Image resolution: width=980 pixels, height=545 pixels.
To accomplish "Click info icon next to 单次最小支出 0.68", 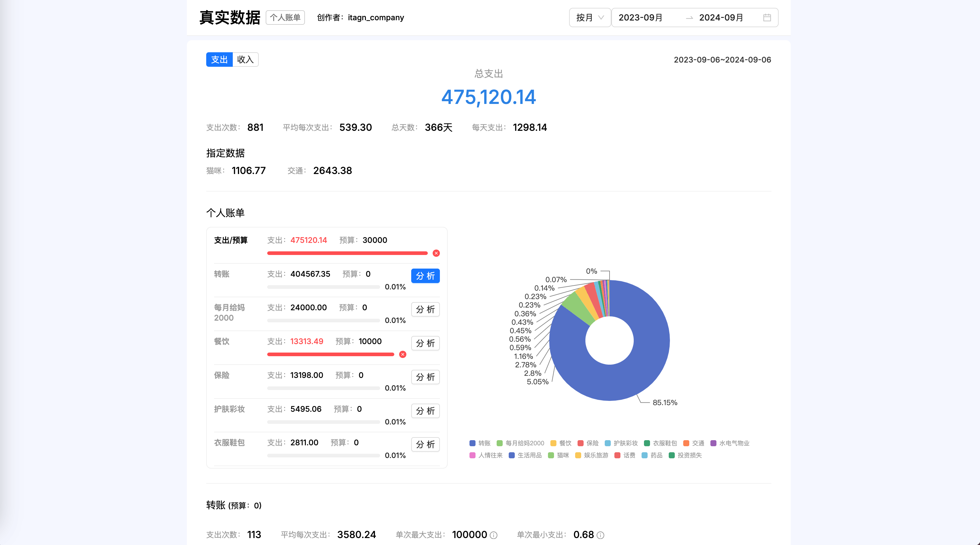I will pos(601,535).
